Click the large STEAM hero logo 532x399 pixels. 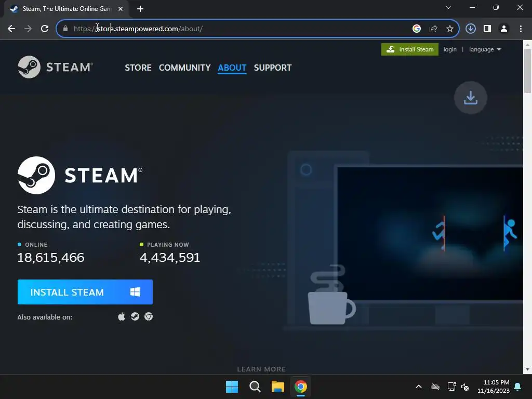point(80,176)
